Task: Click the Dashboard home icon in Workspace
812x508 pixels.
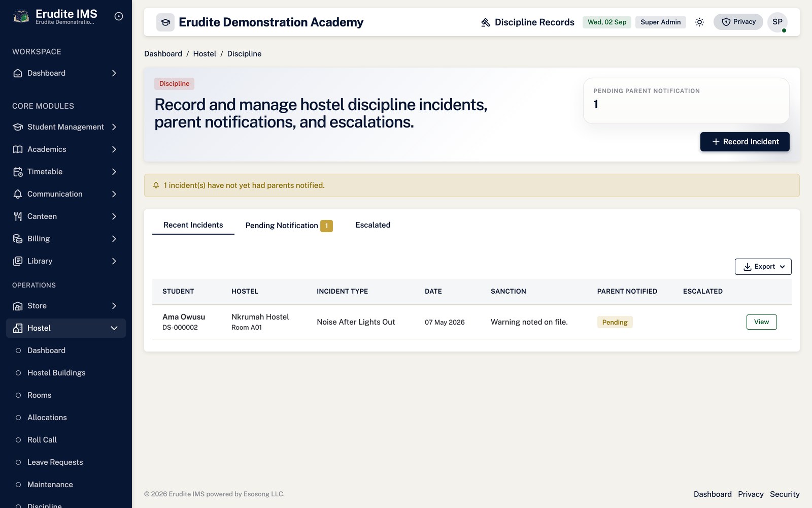Action: (18, 73)
